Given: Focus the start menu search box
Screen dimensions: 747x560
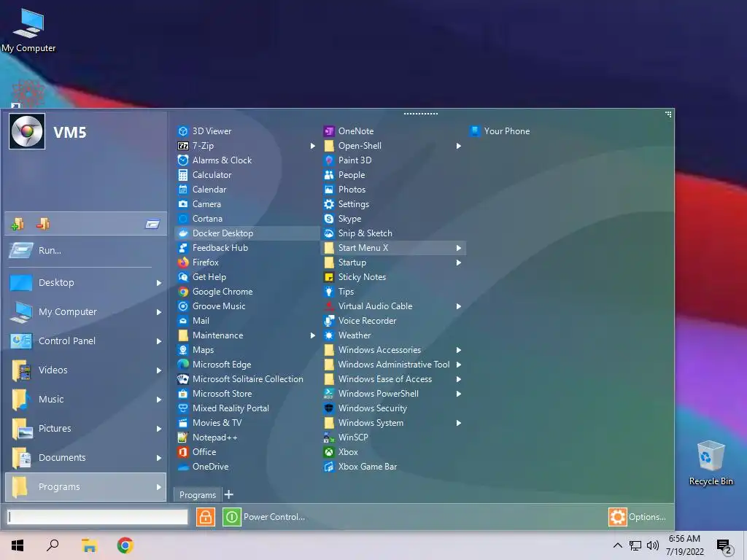Looking at the screenshot, I should [98, 517].
